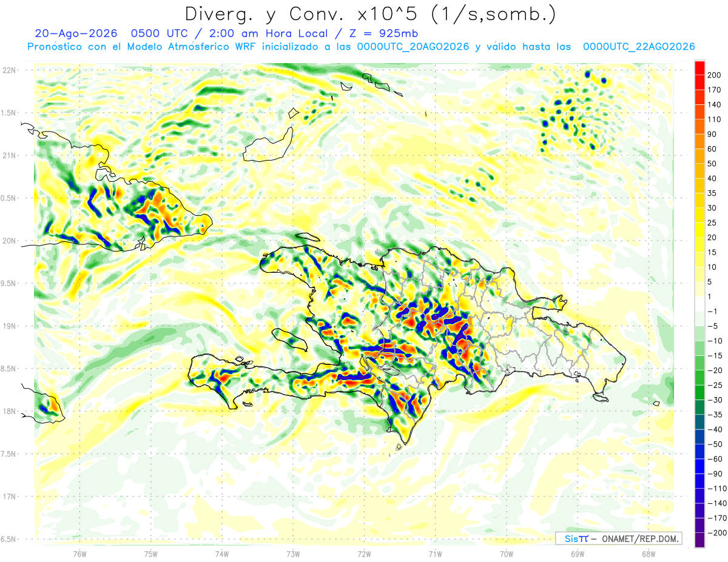Select the '8.5N' latitude label

click(8, 369)
